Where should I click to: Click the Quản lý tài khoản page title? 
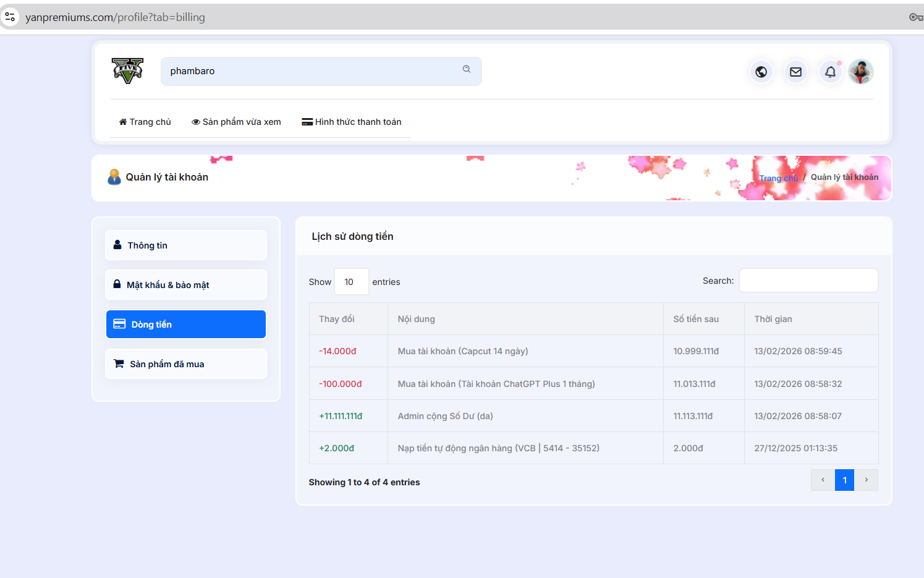coord(167,177)
